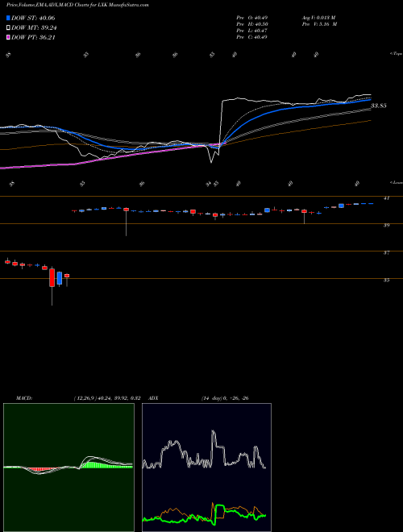Screen dimensions: 403x532
Task: Click the MACD '(12,26,9) 40.24, 39.92, 0.32' readout
Action: [106, 398]
